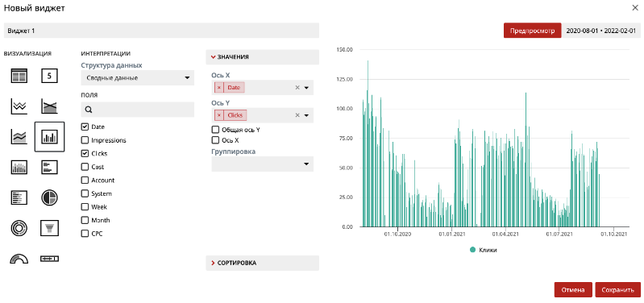
Task: Select the line chart visualization icon
Action: click(19, 106)
